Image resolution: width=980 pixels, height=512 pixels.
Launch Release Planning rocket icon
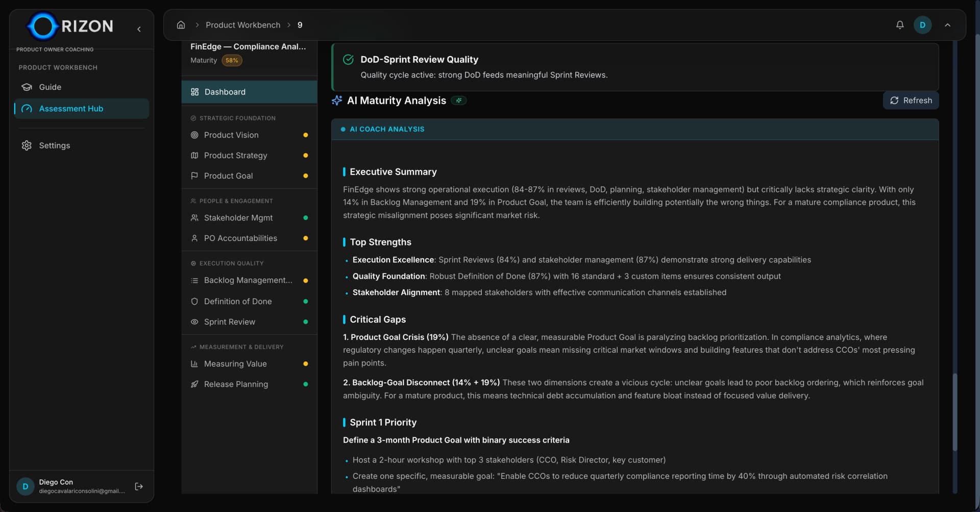click(195, 384)
